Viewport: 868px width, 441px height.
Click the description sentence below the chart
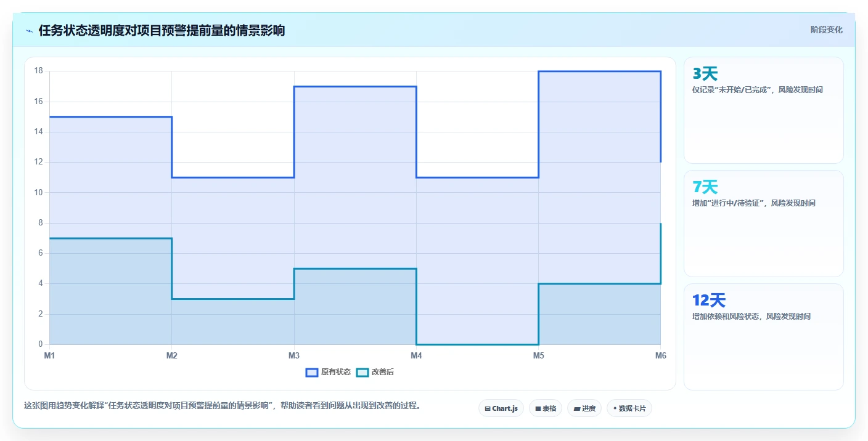pos(223,405)
